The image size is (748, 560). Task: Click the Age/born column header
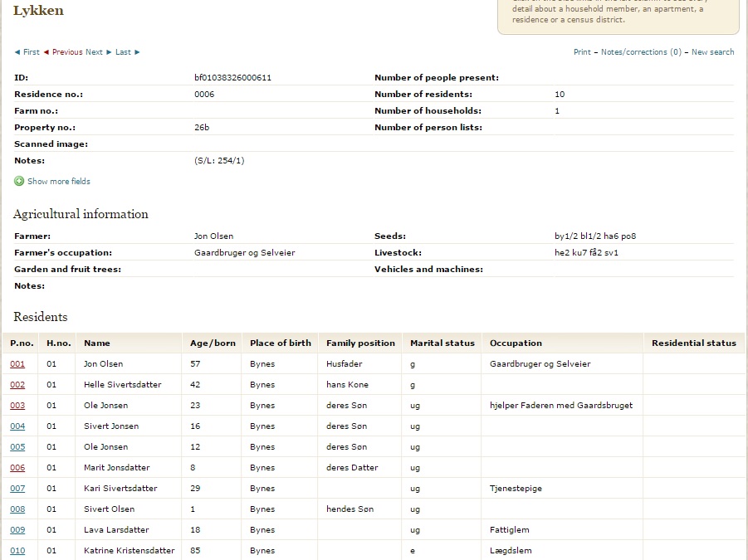coord(213,343)
